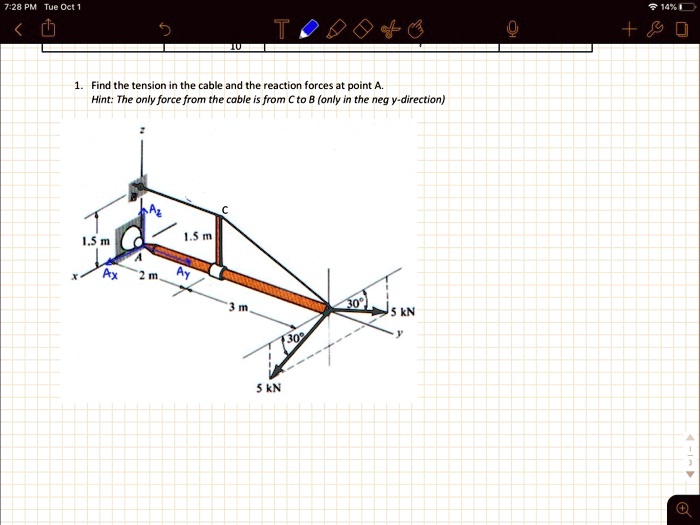Switch to the Hand pan tool
The width and height of the screenshot is (700, 525).
click(x=416, y=29)
